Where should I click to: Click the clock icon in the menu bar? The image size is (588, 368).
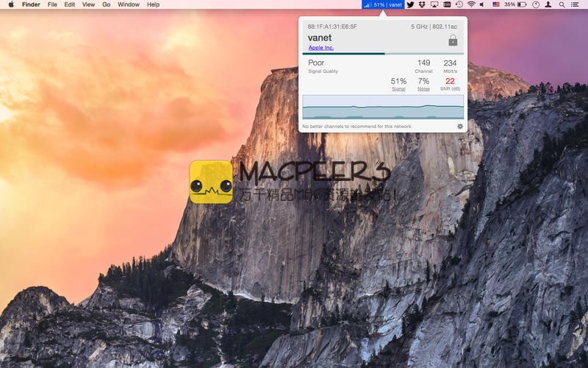pos(536,4)
